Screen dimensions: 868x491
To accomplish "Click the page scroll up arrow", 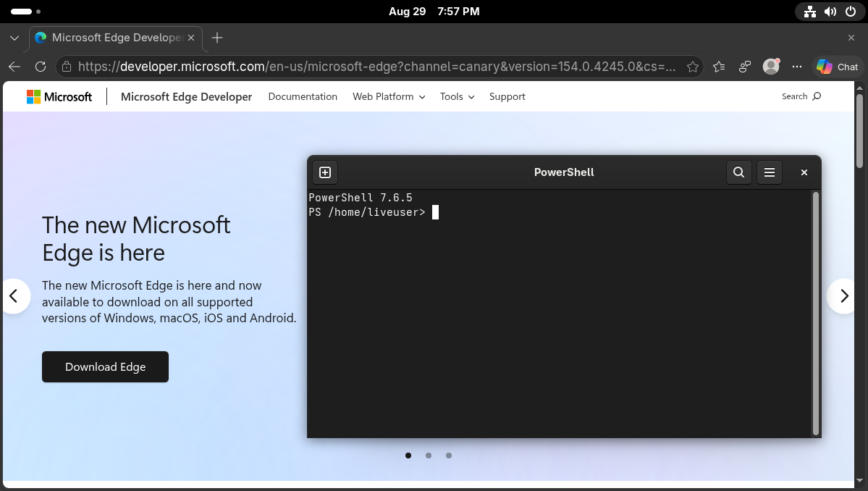I will tap(860, 88).
